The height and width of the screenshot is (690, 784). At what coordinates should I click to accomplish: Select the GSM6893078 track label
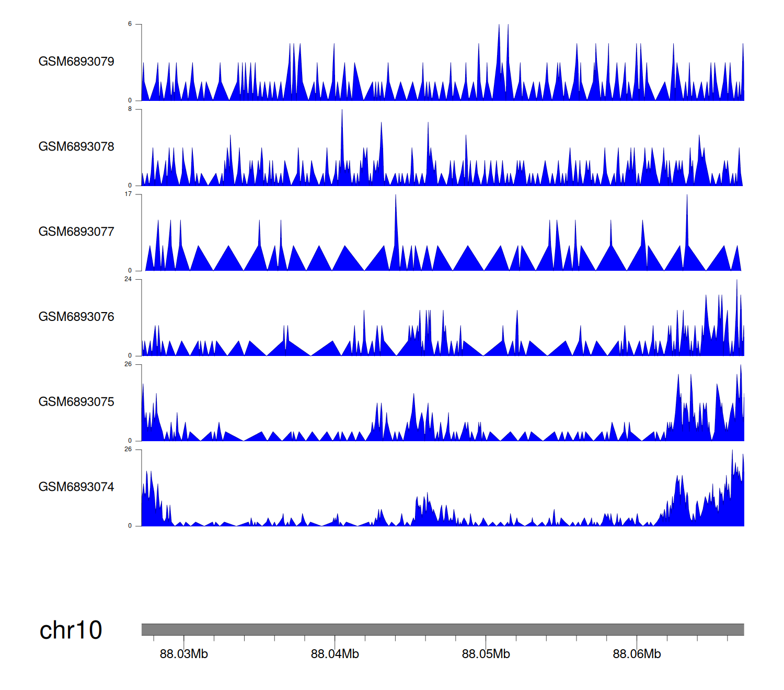pyautogui.click(x=76, y=147)
